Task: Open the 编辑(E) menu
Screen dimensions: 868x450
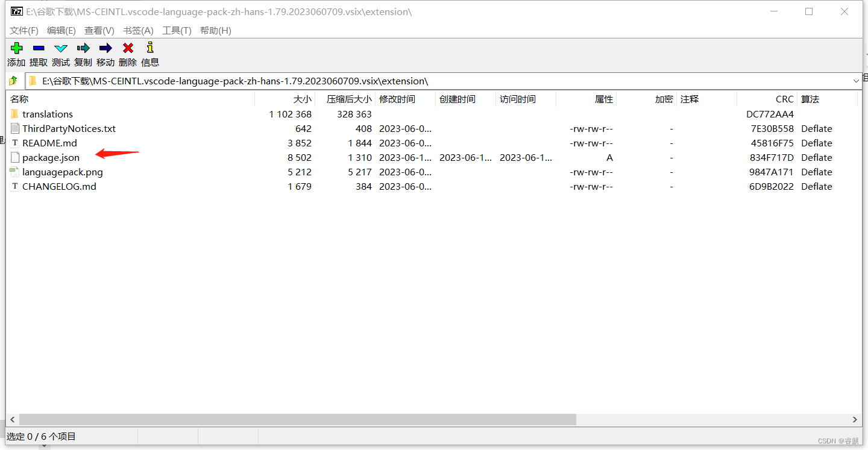Action: pos(61,30)
